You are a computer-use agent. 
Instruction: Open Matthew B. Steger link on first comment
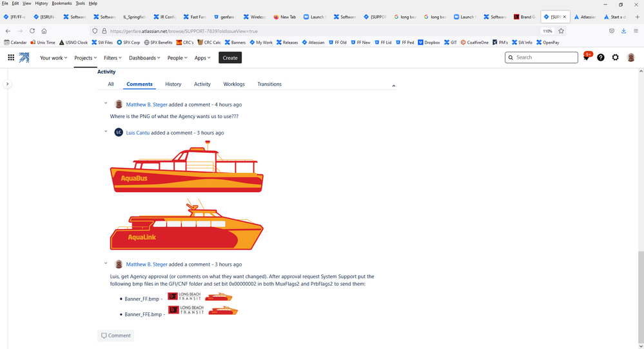pyautogui.click(x=146, y=105)
